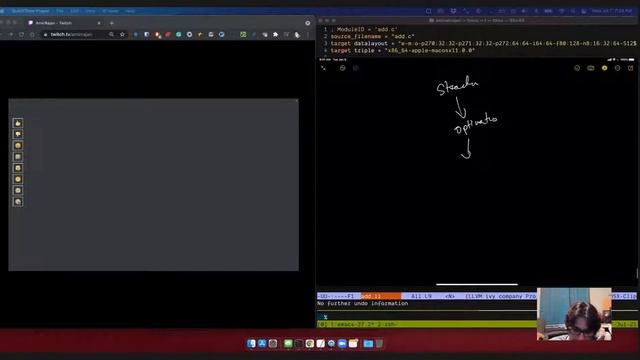
Task: Click the green square extension icon in Chrome
Action: pyautogui.click(x=243, y=35)
